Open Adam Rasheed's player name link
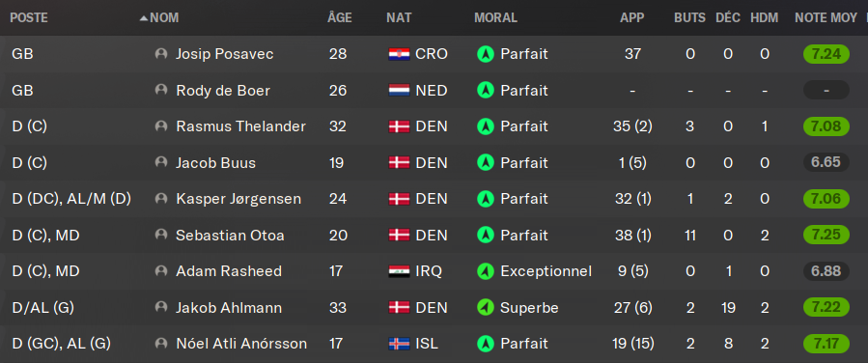Viewport: 868px width, 363px height. [229, 271]
